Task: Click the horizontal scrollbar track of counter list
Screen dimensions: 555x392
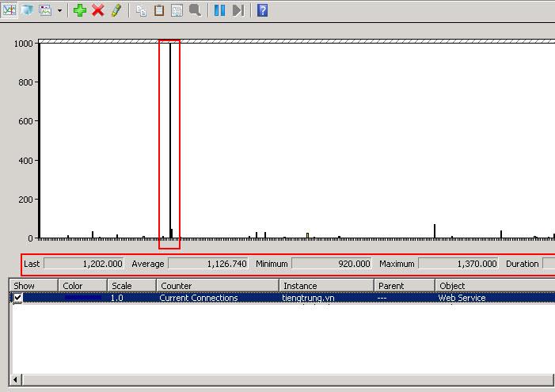Action: pyautogui.click(x=288, y=380)
